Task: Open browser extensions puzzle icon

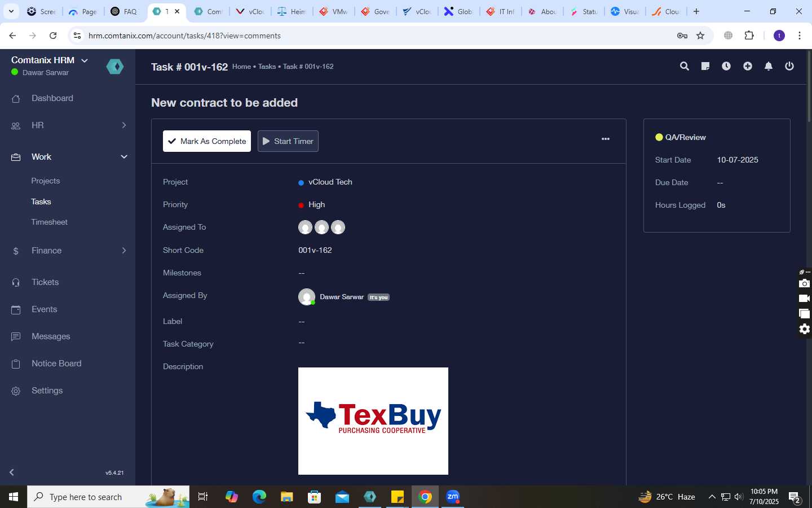Action: [749, 36]
